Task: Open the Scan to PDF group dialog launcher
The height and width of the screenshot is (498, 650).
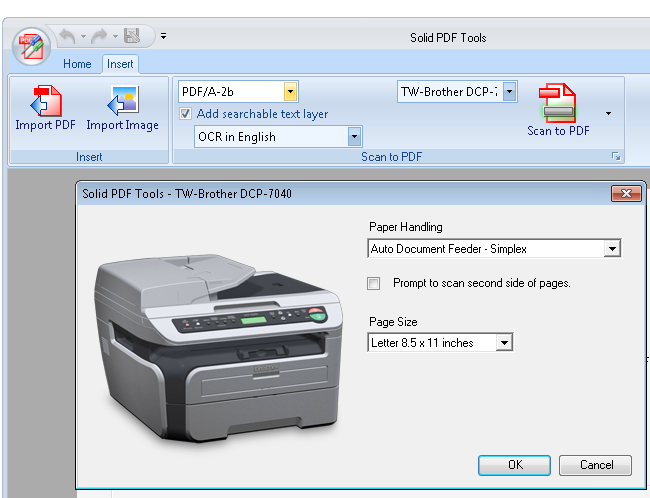Action: (616, 156)
